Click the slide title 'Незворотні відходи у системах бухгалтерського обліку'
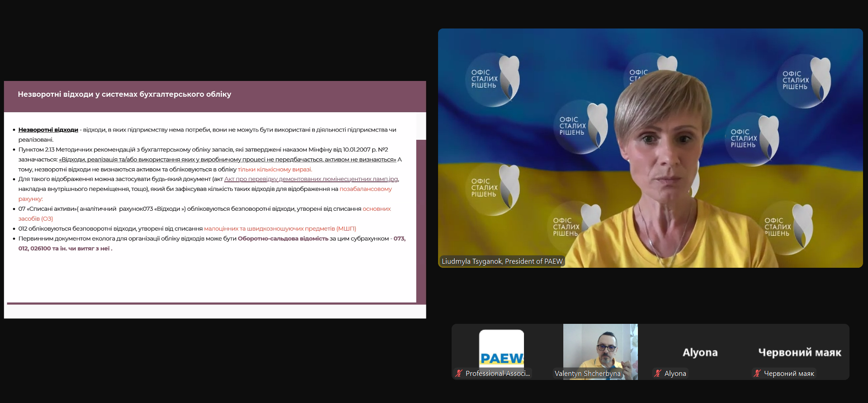The image size is (868, 403). coord(124,95)
